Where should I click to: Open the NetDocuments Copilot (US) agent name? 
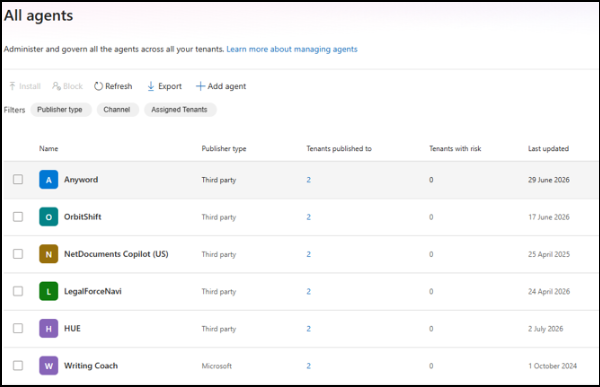(x=116, y=254)
